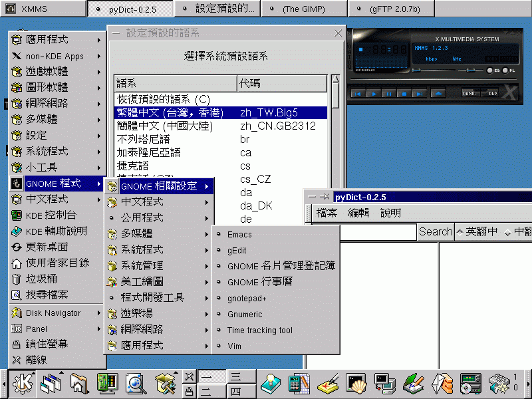Image resolution: width=532 pixels, height=399 pixels.
Task: Expand the 網際網路 submenu in K menu
Action: coord(57,104)
